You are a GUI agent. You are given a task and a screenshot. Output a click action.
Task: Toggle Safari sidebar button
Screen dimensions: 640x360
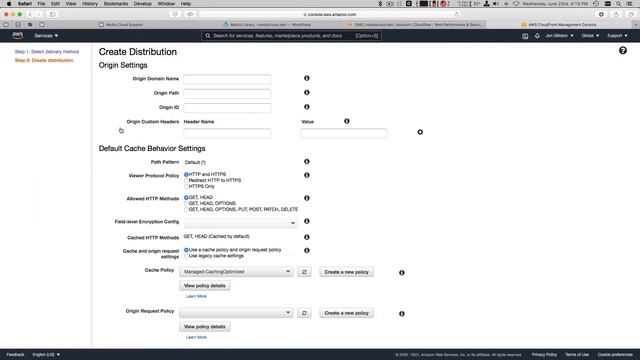point(53,14)
